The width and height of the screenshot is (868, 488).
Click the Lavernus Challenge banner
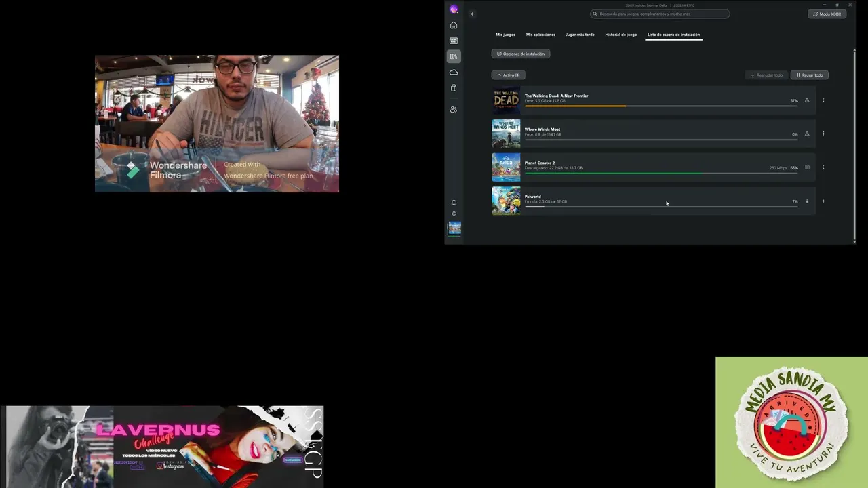point(162,447)
